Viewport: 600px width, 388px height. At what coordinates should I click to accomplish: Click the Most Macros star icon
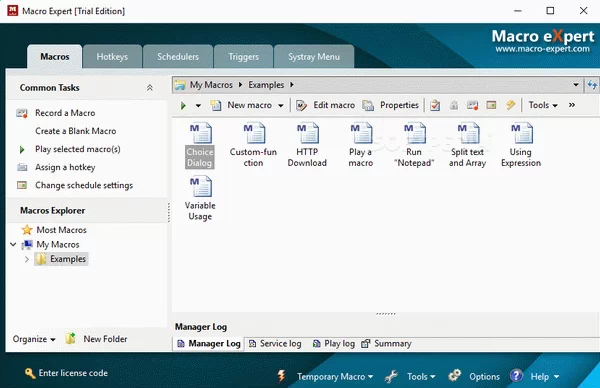click(27, 230)
